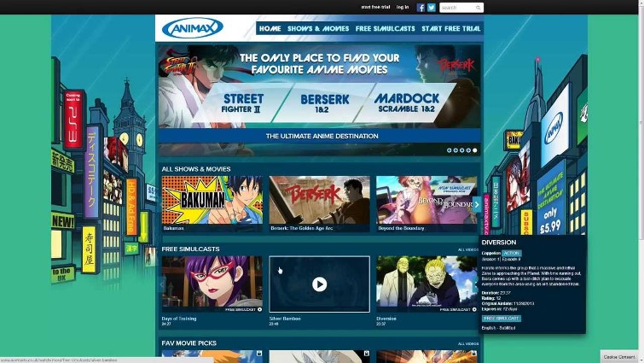Play the Silver Bamboo episode
The width and height of the screenshot is (644, 363).
[x=319, y=284]
